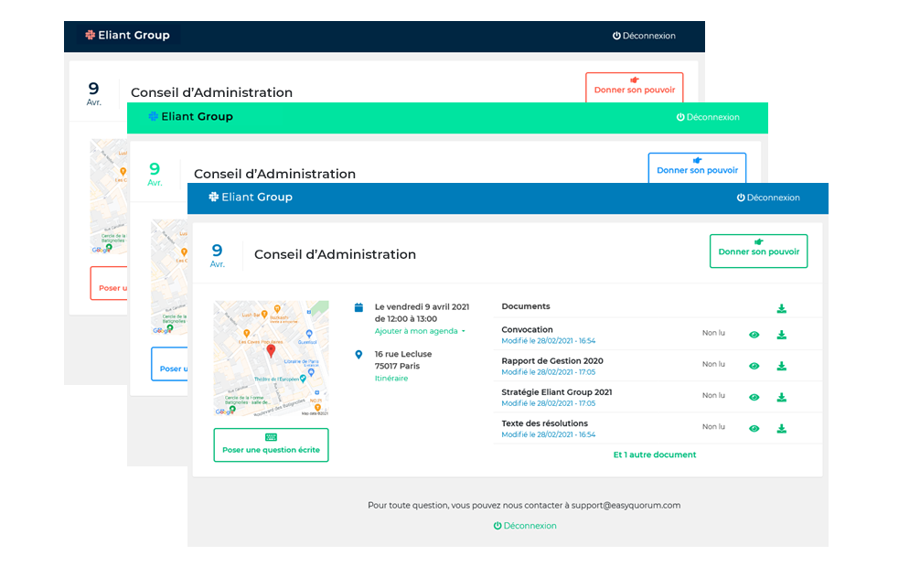Open the map thumbnail of rue Lecluse
The width and height of the screenshot is (920, 588).
271,358
